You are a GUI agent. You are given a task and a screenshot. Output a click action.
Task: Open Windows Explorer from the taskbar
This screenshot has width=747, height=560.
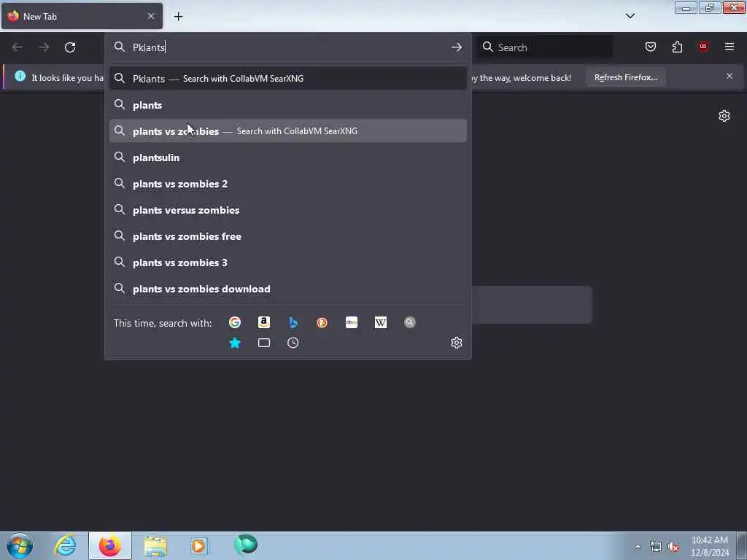coord(155,545)
